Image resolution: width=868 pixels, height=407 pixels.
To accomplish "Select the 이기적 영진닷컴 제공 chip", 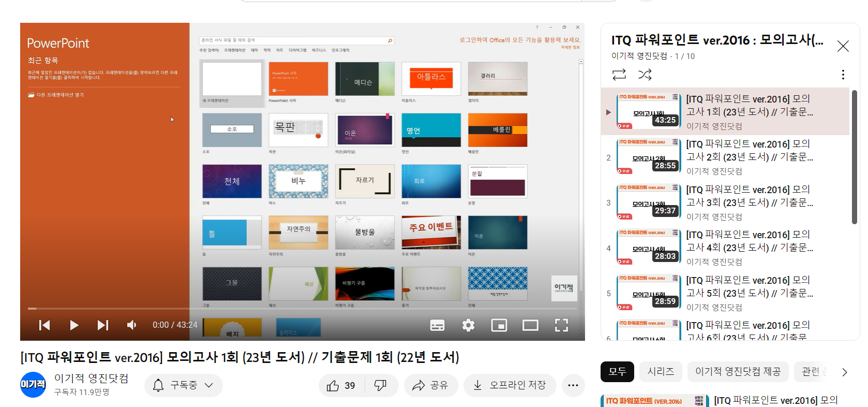I will (x=738, y=372).
